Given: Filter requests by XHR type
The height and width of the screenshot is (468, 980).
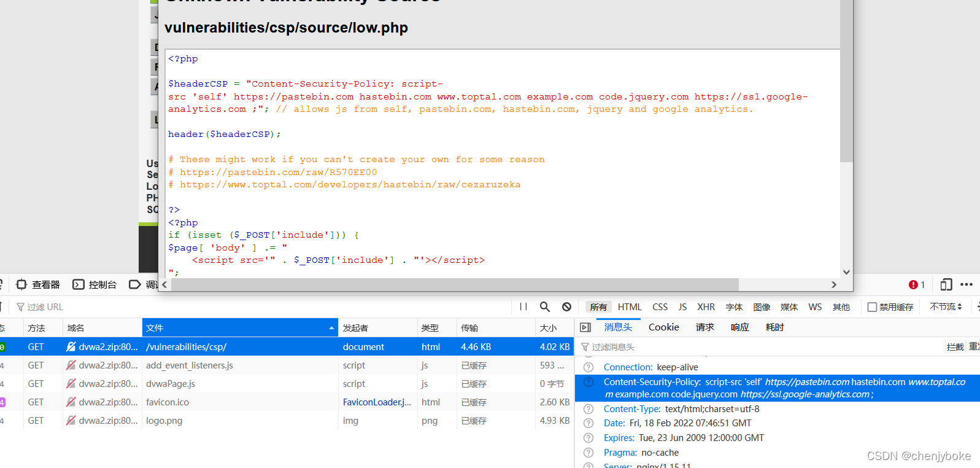Looking at the screenshot, I should (x=706, y=307).
